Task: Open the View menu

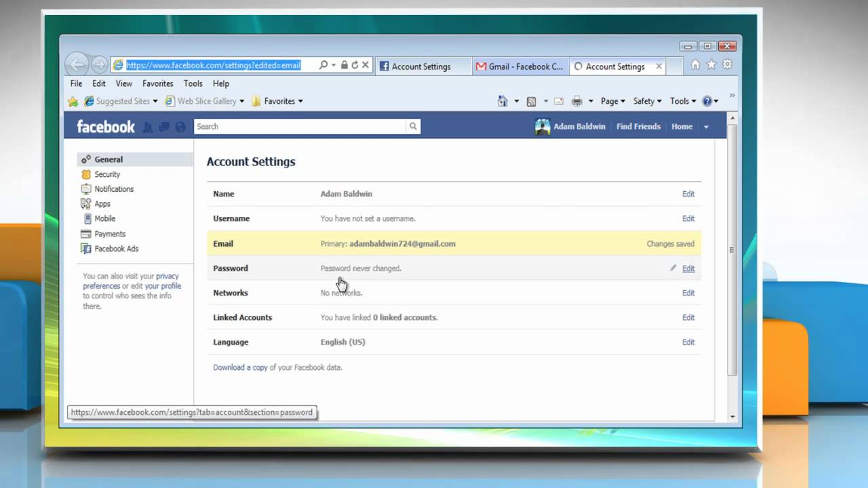Action: coord(124,83)
